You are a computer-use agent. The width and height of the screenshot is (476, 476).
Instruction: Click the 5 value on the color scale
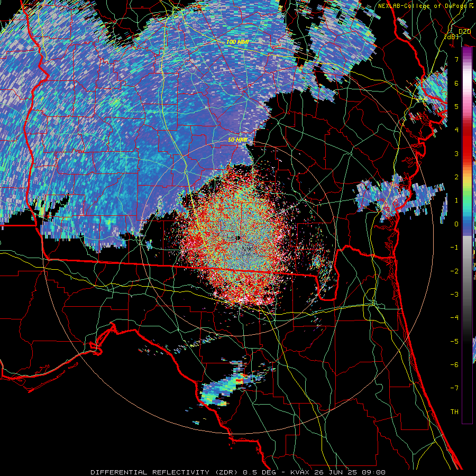click(x=456, y=106)
